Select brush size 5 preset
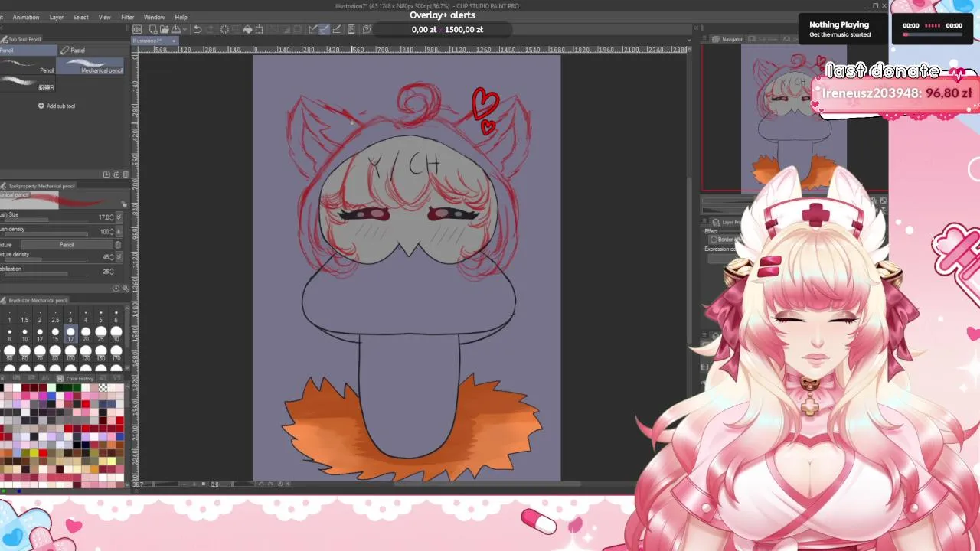980x551 pixels. coord(101,315)
